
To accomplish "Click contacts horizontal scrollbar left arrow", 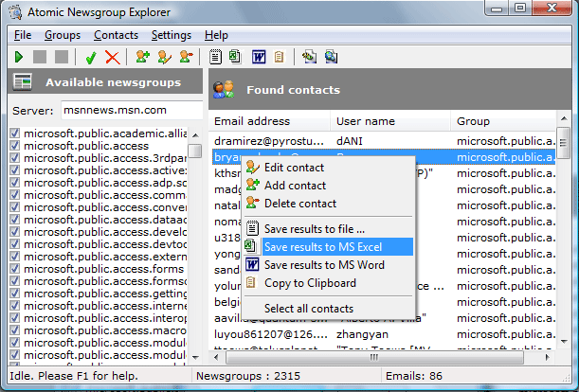I will [x=217, y=357].
